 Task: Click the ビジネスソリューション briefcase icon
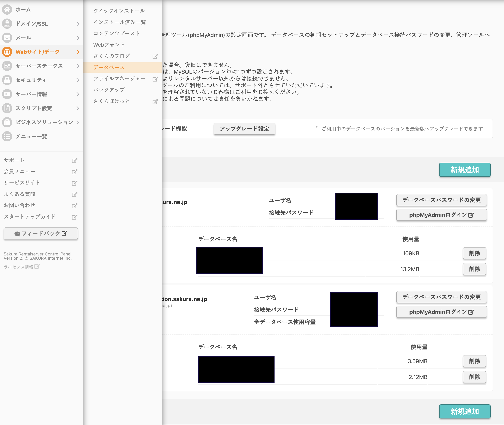(7, 122)
